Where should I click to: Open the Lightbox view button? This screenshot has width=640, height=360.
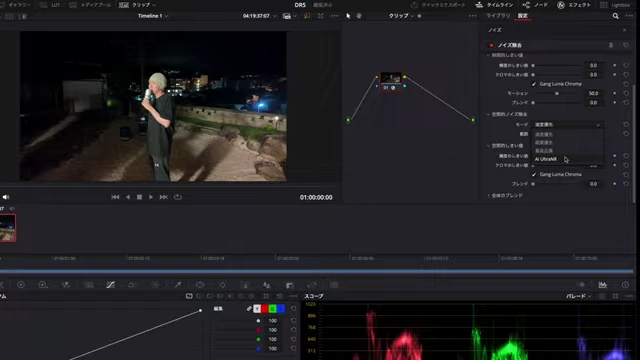(x=615, y=5)
